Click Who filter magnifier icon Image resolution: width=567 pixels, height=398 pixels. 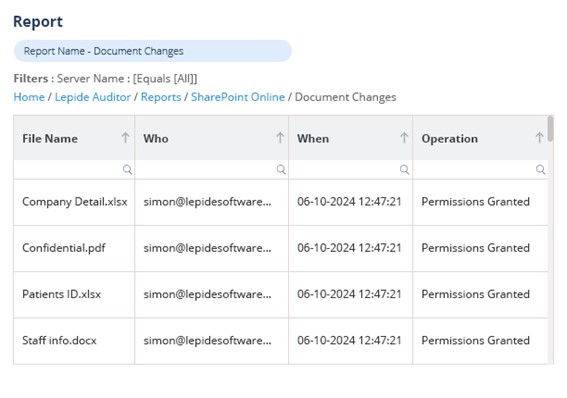pos(281,170)
